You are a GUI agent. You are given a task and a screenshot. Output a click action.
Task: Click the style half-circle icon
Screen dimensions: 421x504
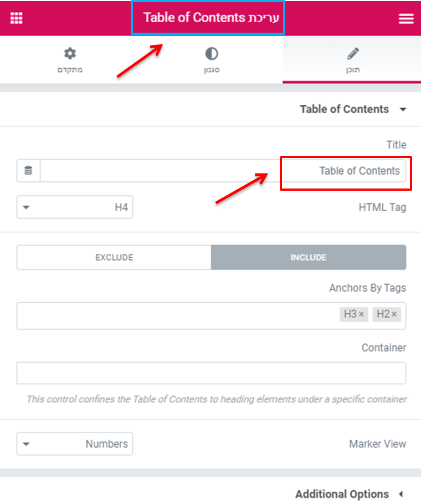[x=212, y=54]
